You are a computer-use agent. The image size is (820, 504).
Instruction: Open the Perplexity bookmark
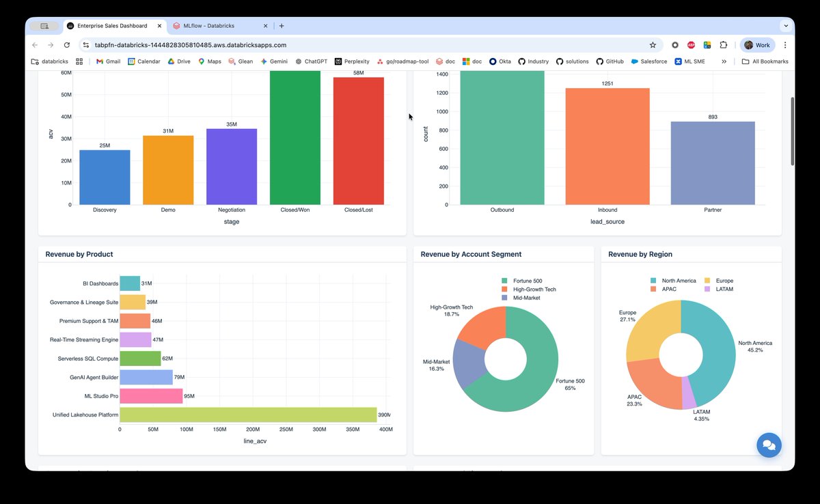coord(352,61)
